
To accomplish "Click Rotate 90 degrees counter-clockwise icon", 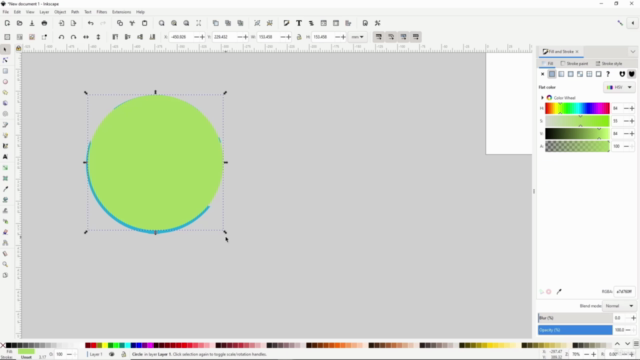I will (61, 37).
